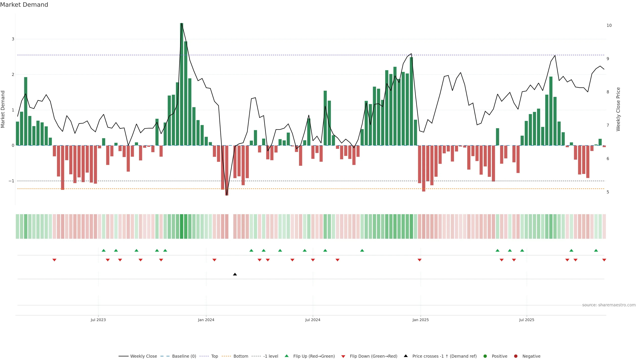Viewport: 644px width, 362px height.
Task: Toggle the -1 level legend entry
Action: point(271,356)
